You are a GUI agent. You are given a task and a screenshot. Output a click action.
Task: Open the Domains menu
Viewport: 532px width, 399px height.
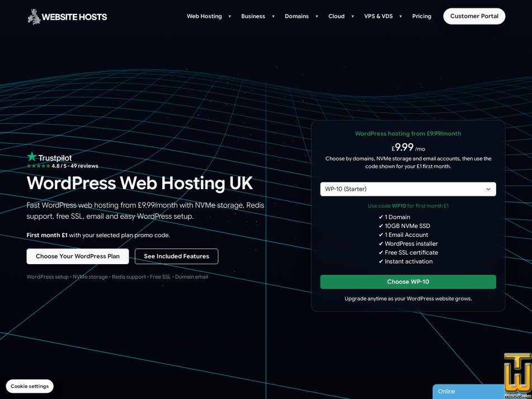pos(296,16)
